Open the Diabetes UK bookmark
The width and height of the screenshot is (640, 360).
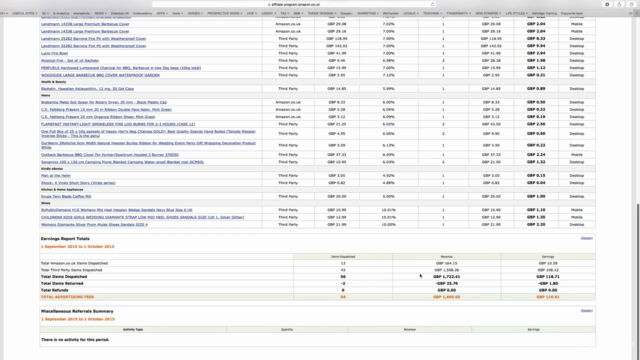[x=120, y=13]
